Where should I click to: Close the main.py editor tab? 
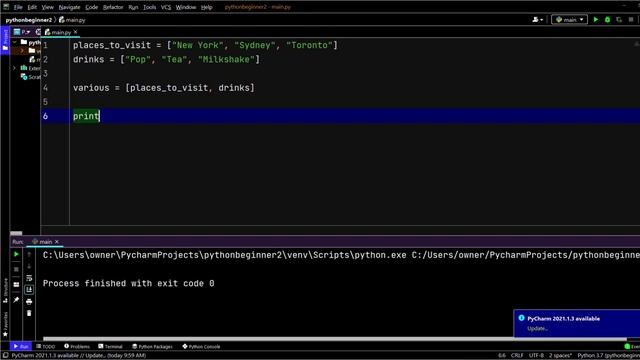76,32
